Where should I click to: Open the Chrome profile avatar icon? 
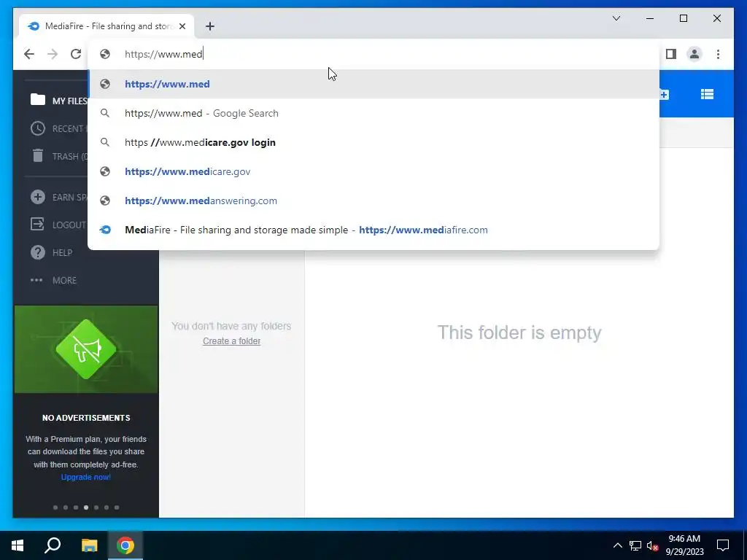pyautogui.click(x=694, y=54)
